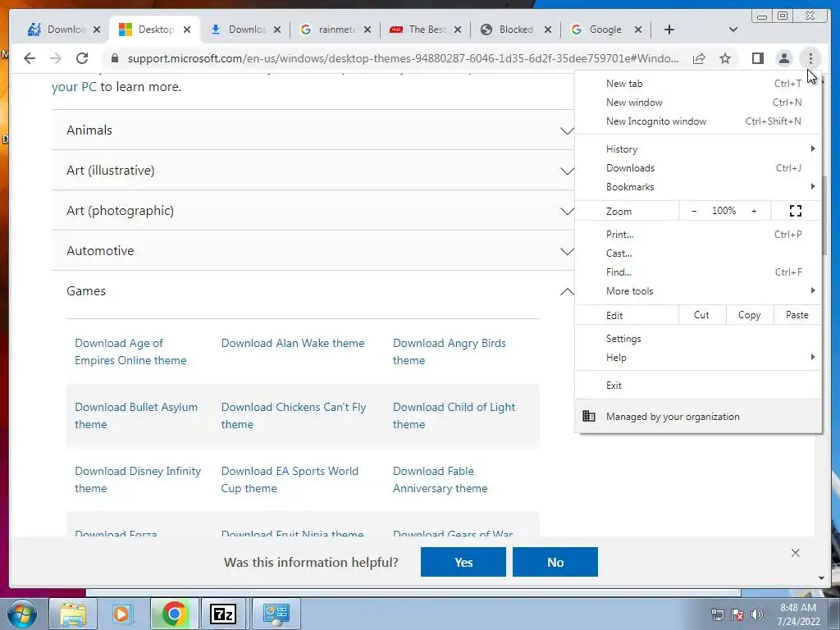This screenshot has height=630, width=840.
Task: Open Download Disney Infinity theme link
Action: coord(138,479)
